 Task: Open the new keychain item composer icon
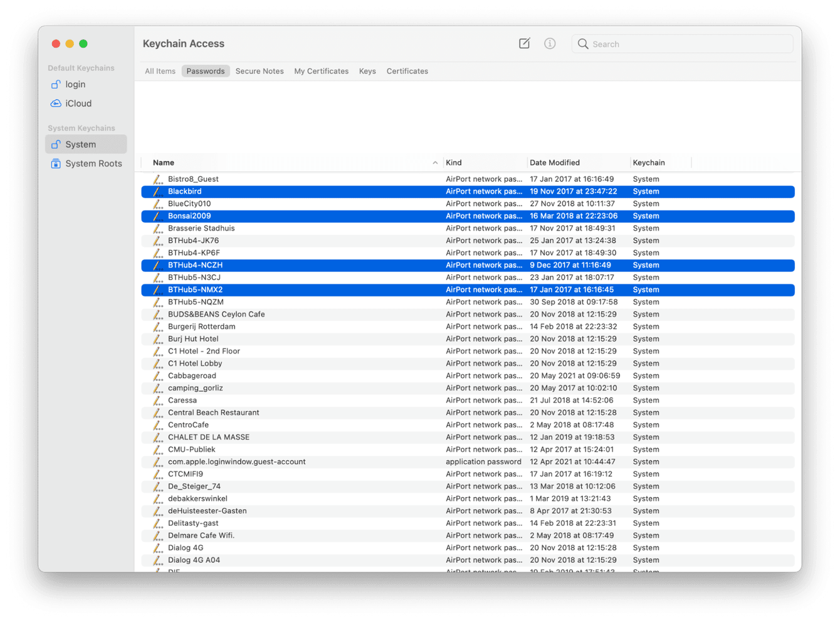pos(524,43)
